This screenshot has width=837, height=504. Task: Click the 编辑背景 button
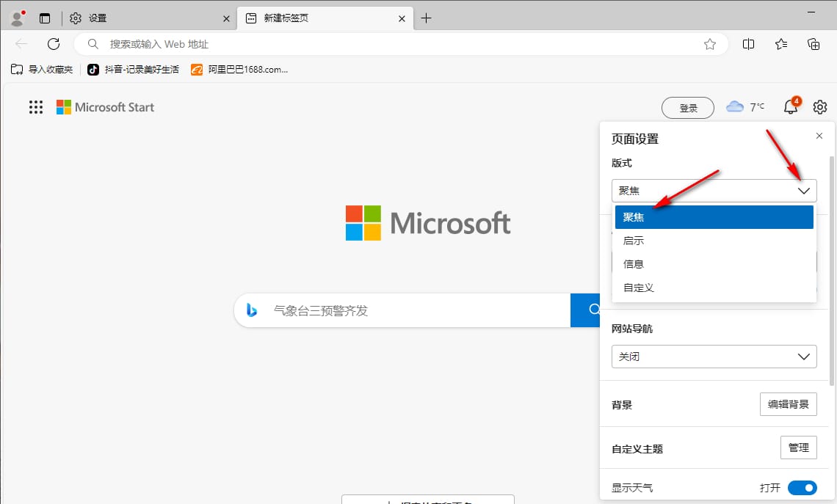click(789, 404)
